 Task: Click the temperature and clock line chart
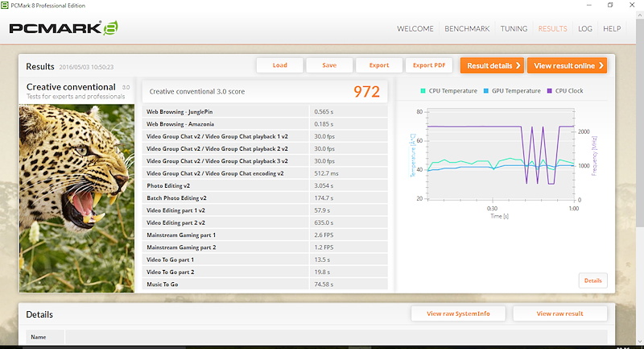pos(501,154)
